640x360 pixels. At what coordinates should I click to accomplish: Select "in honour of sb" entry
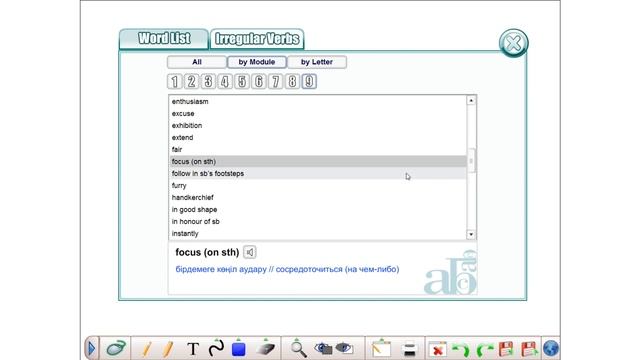point(318,222)
